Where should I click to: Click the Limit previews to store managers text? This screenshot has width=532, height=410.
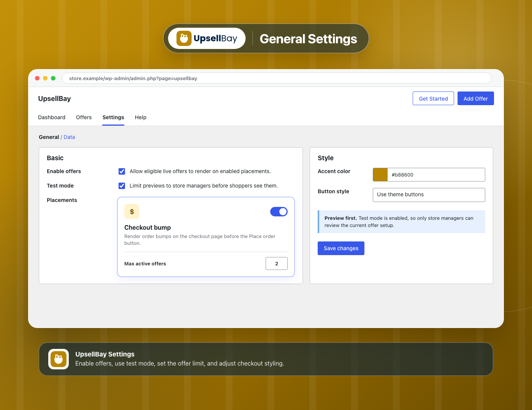(x=204, y=186)
